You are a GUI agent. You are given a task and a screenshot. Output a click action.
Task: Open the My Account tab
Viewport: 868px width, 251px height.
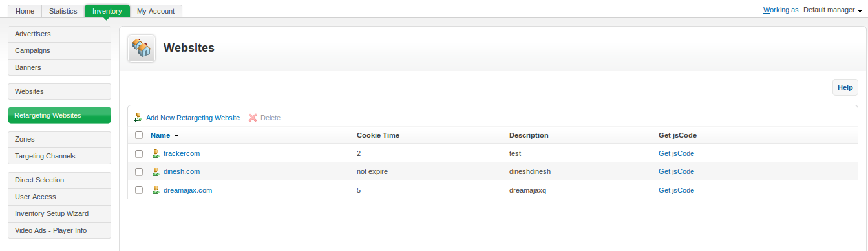[x=155, y=11]
